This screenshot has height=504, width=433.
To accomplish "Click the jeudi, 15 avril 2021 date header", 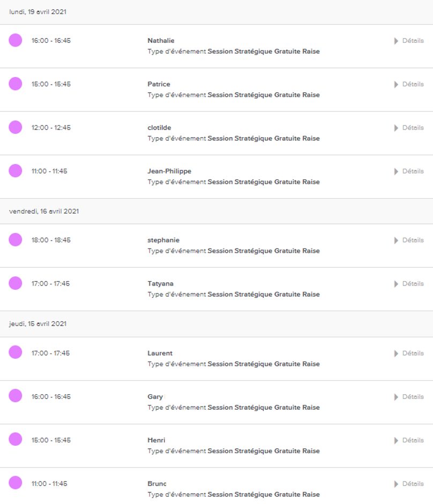I will [x=216, y=324].
